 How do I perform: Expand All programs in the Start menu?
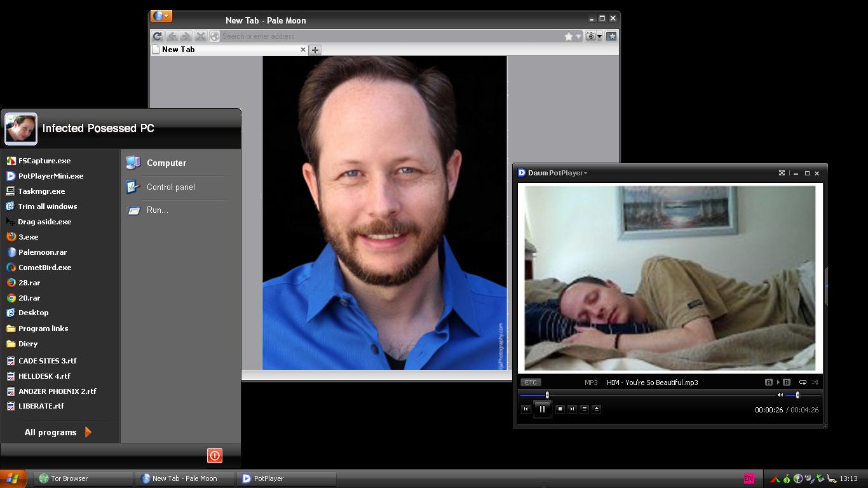pos(58,433)
